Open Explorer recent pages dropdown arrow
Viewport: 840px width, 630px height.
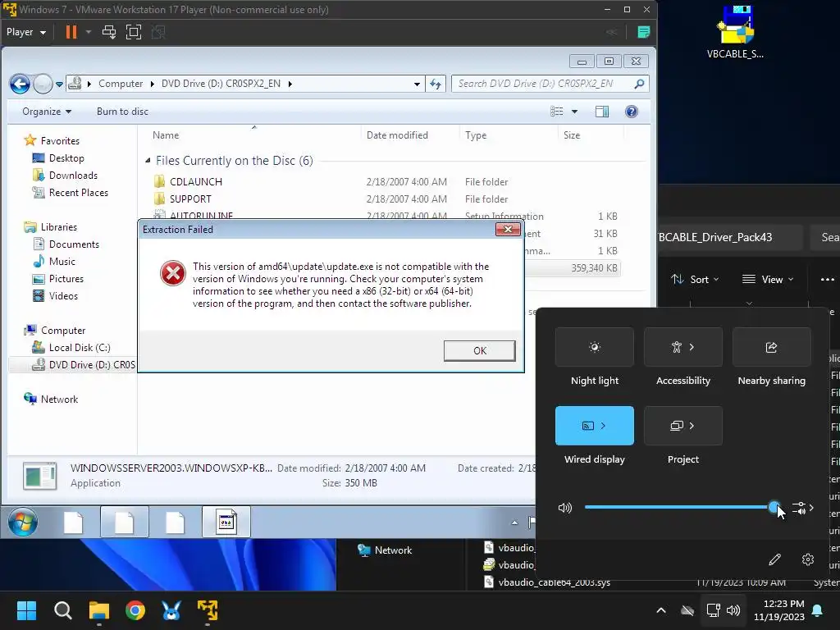pyautogui.click(x=59, y=84)
